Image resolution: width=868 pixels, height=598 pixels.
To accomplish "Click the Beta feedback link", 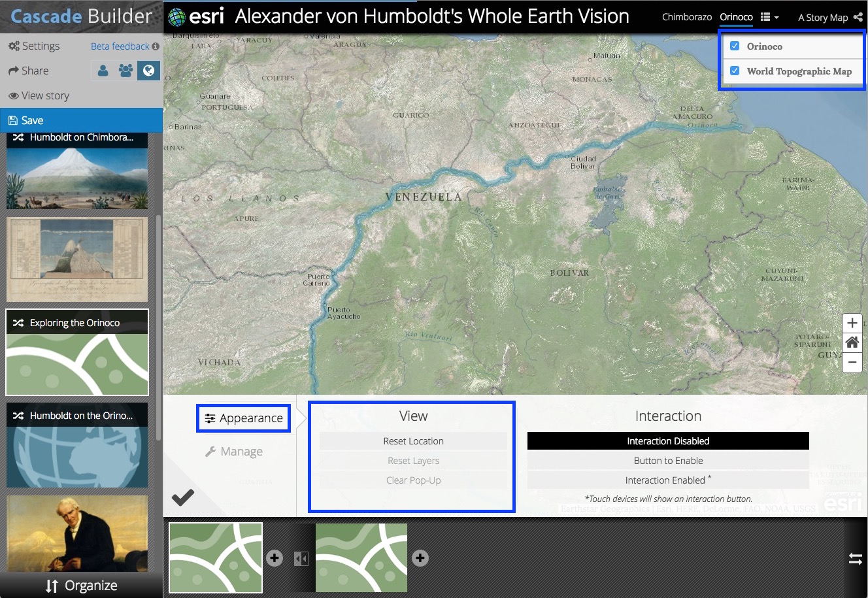I will pos(120,46).
